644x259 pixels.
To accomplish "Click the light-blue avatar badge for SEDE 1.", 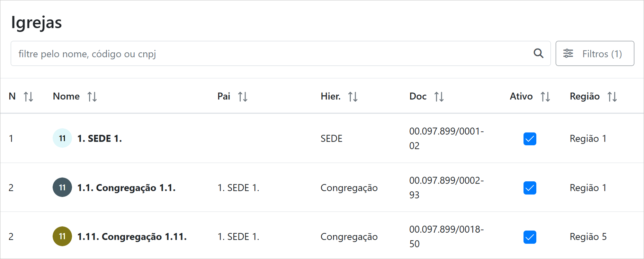I will coord(62,138).
